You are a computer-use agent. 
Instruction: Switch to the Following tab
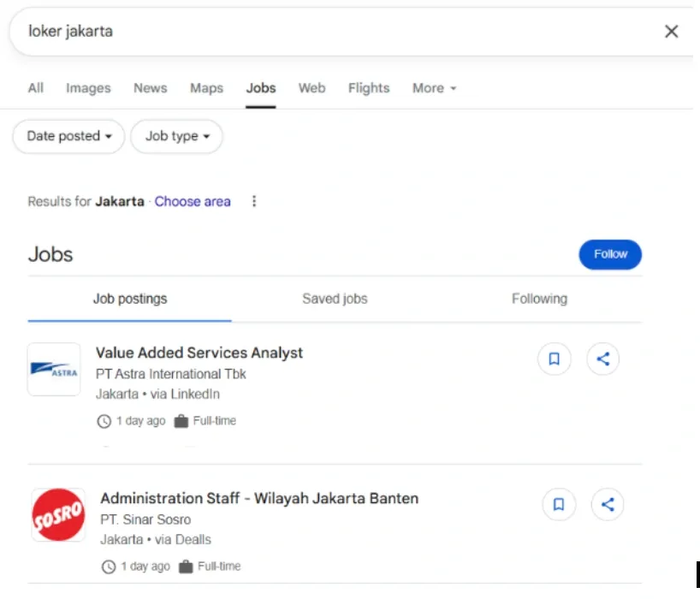coord(539,299)
